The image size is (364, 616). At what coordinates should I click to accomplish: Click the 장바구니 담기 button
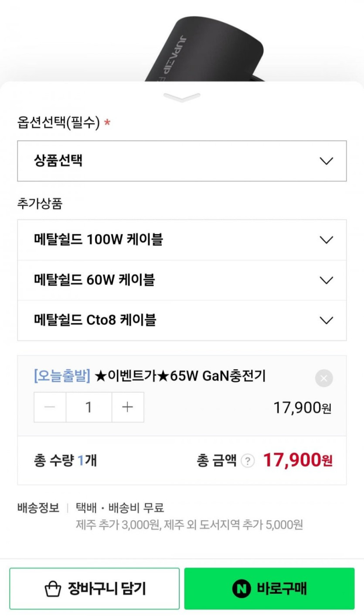95,589
